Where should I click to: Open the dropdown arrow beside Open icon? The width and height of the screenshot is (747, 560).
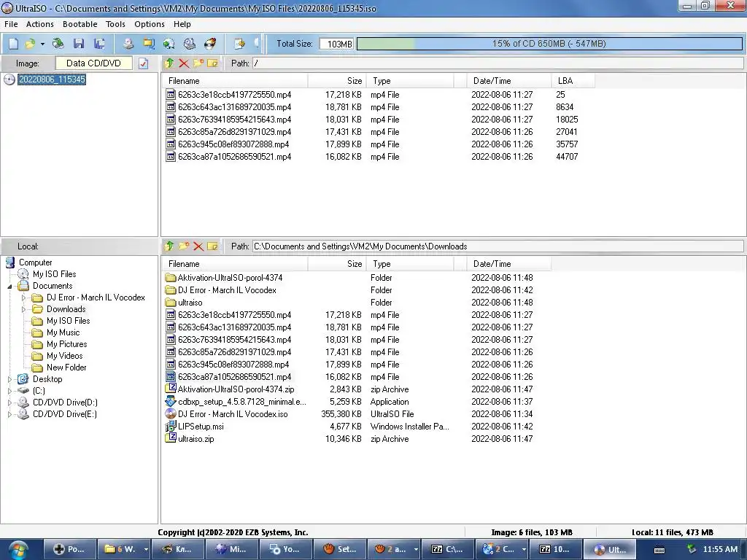point(42,44)
